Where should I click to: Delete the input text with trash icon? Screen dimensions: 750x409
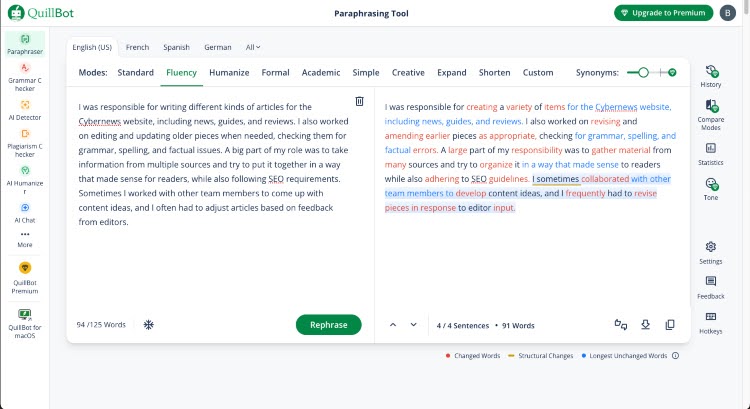click(x=359, y=101)
